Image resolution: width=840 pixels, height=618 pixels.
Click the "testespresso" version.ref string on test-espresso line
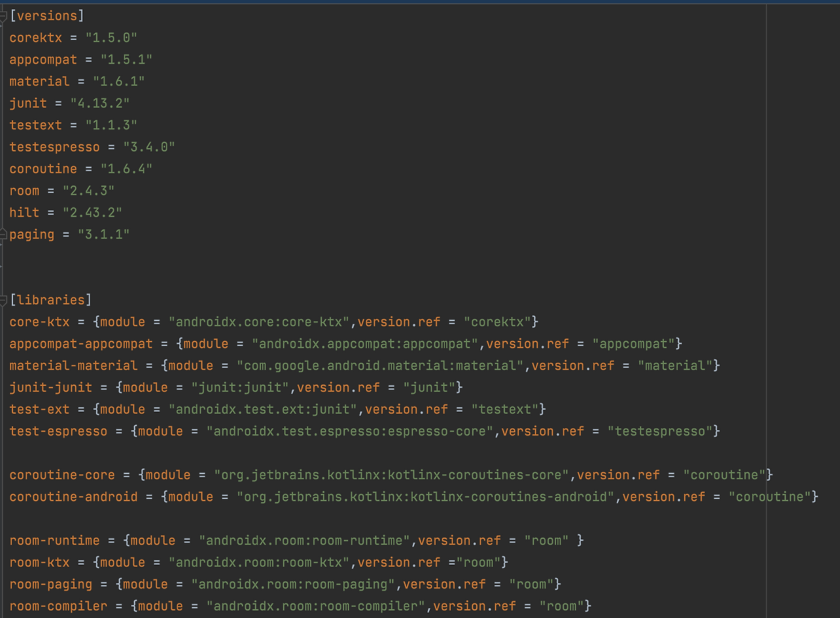click(660, 431)
